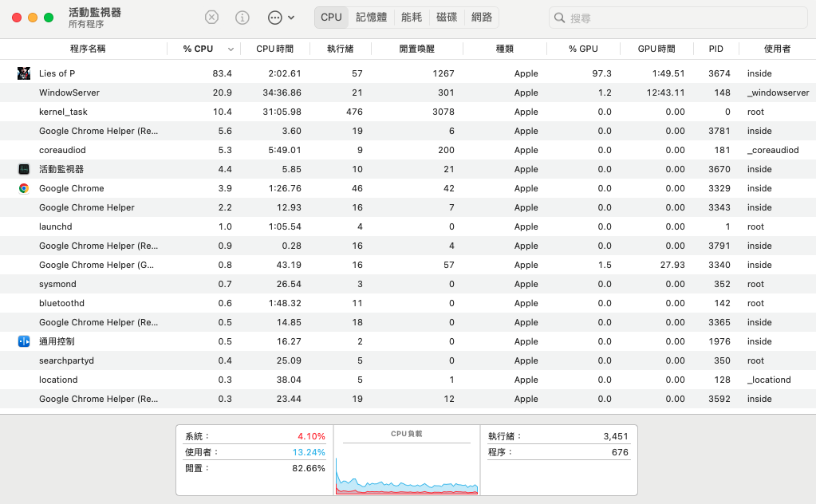Click the Lies of P app icon
The width and height of the screenshot is (816, 504).
(x=23, y=73)
